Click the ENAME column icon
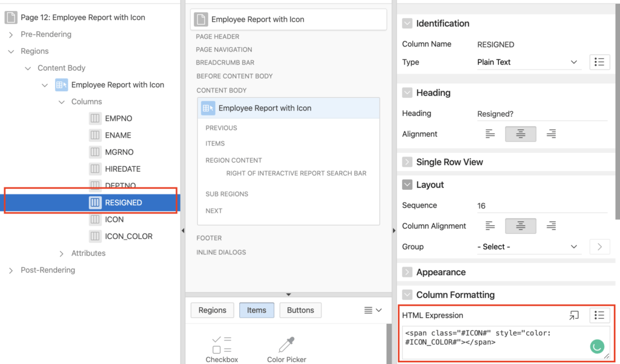Screen dimensions: 620x364 95,135
